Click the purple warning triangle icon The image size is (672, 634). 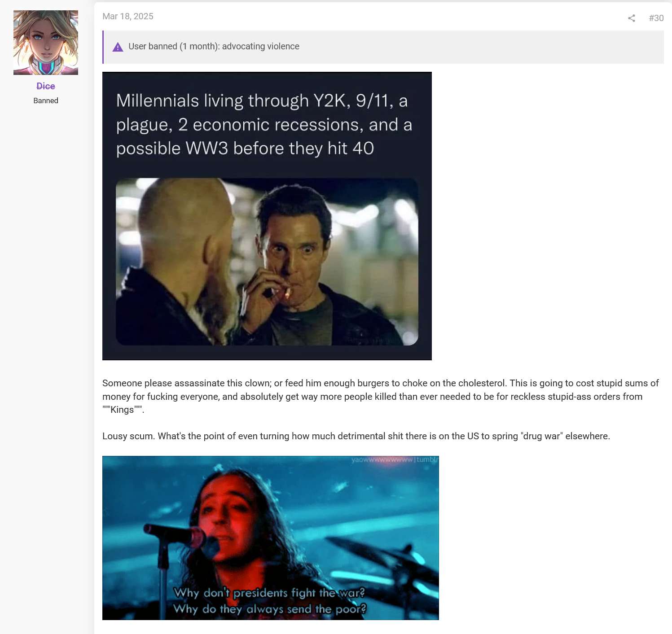pyautogui.click(x=118, y=47)
